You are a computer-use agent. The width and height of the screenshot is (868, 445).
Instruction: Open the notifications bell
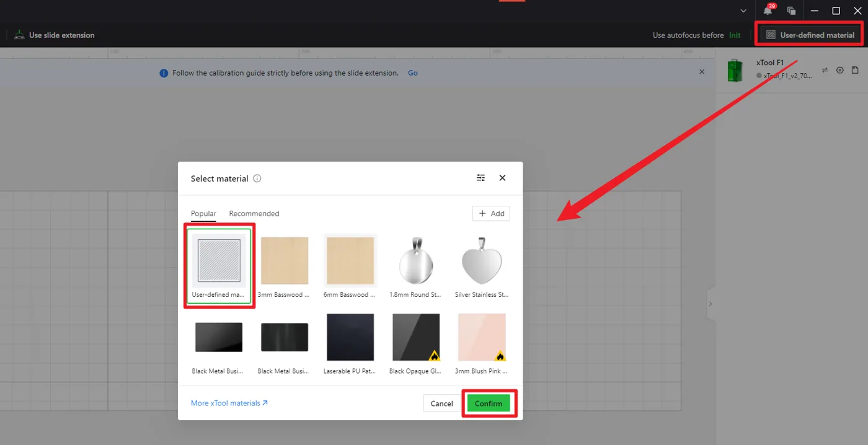tap(768, 11)
